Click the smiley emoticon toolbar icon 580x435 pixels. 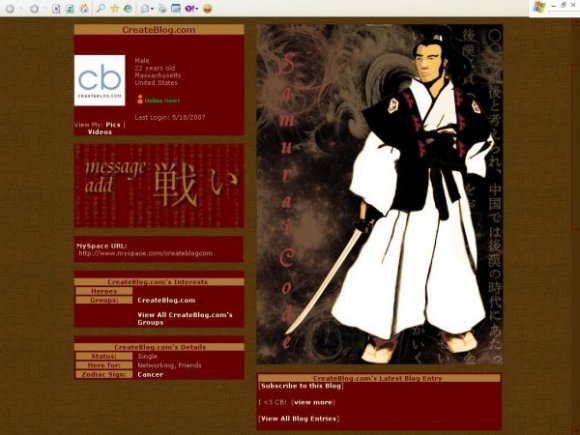click(208, 9)
